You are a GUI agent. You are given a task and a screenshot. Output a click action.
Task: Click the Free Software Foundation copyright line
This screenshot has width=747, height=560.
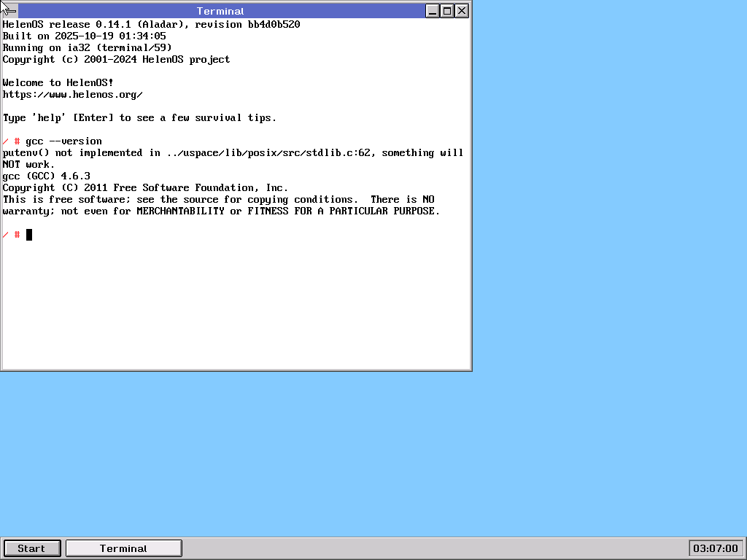click(x=145, y=188)
